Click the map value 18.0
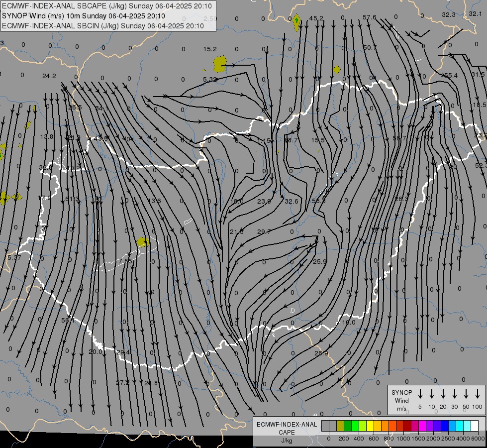 click(237, 202)
